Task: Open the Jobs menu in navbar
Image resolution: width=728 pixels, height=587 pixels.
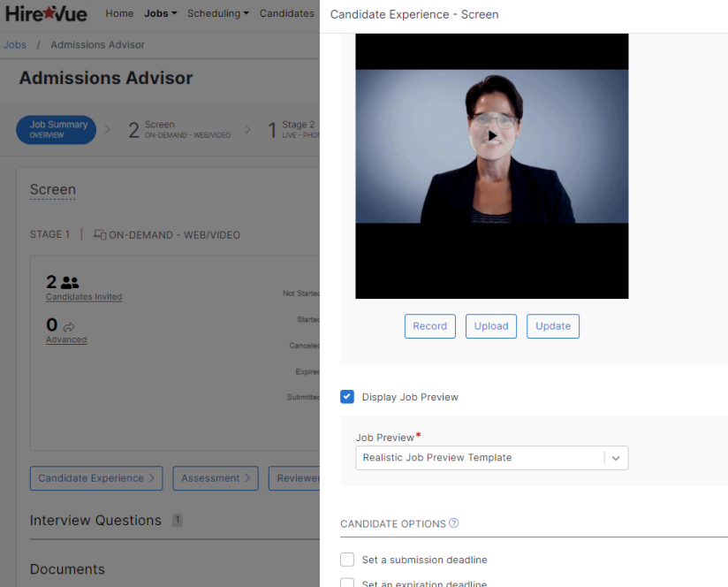Action: point(161,13)
